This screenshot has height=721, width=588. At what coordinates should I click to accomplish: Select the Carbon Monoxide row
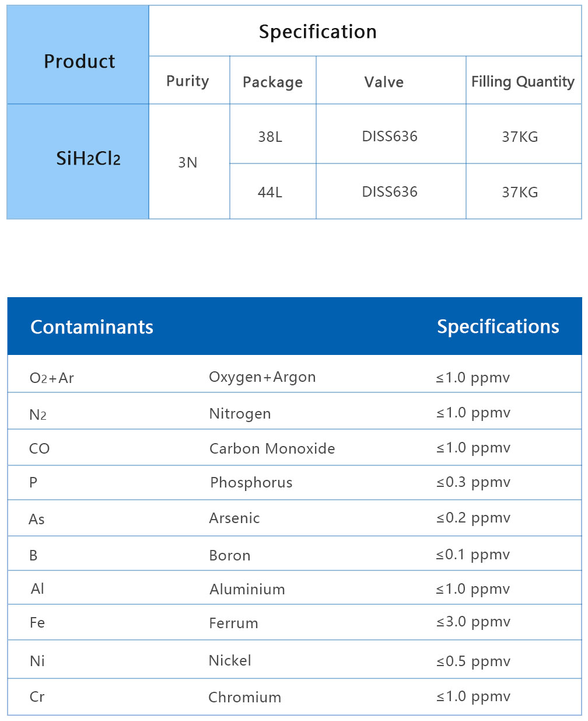(272, 448)
